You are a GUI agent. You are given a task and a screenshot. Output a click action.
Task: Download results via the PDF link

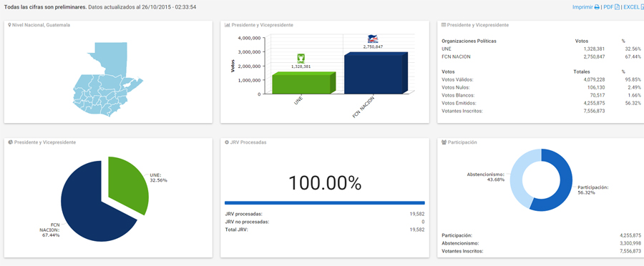[608, 7]
